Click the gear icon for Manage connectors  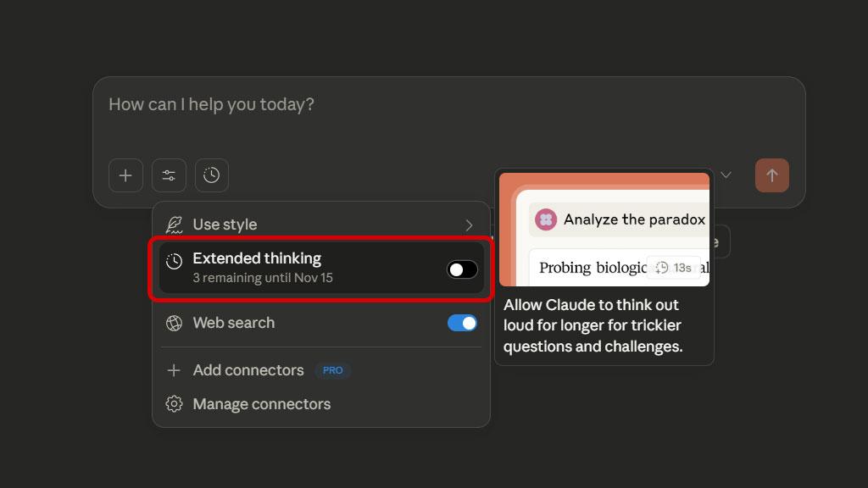click(x=174, y=404)
